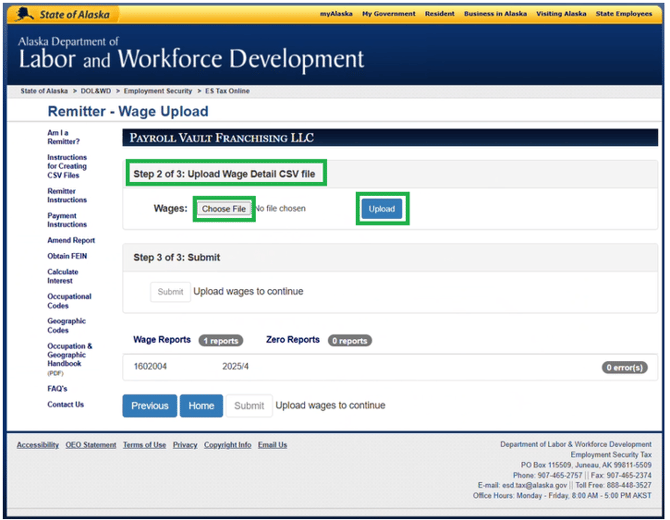670x520 pixels.
Task: Open the FAQ's sidebar link
Action: [x=57, y=388]
